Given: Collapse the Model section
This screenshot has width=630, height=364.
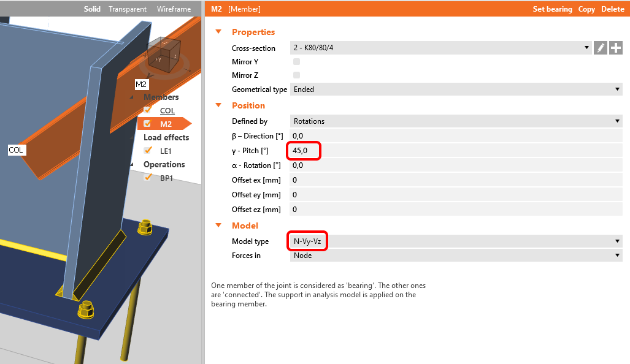Looking at the screenshot, I should (x=218, y=225).
